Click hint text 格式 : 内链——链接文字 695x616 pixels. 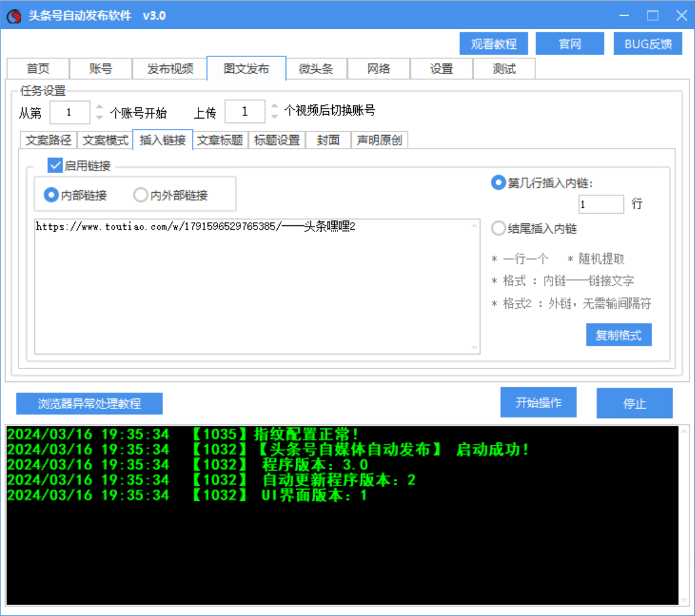coord(563,281)
